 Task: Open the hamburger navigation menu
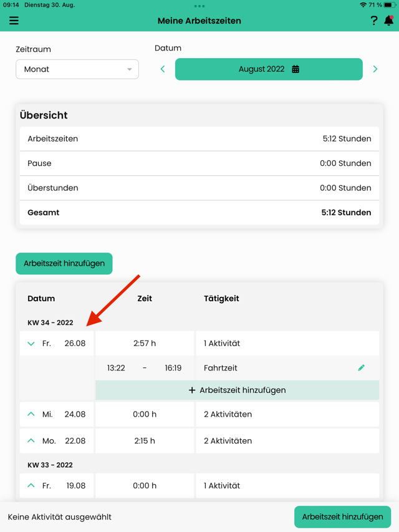(14, 21)
